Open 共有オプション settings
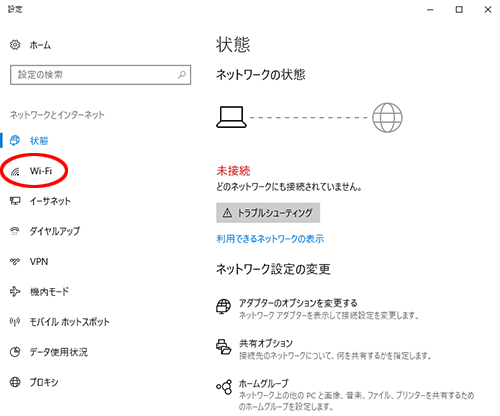This screenshot has width=500, height=416. tap(266, 343)
